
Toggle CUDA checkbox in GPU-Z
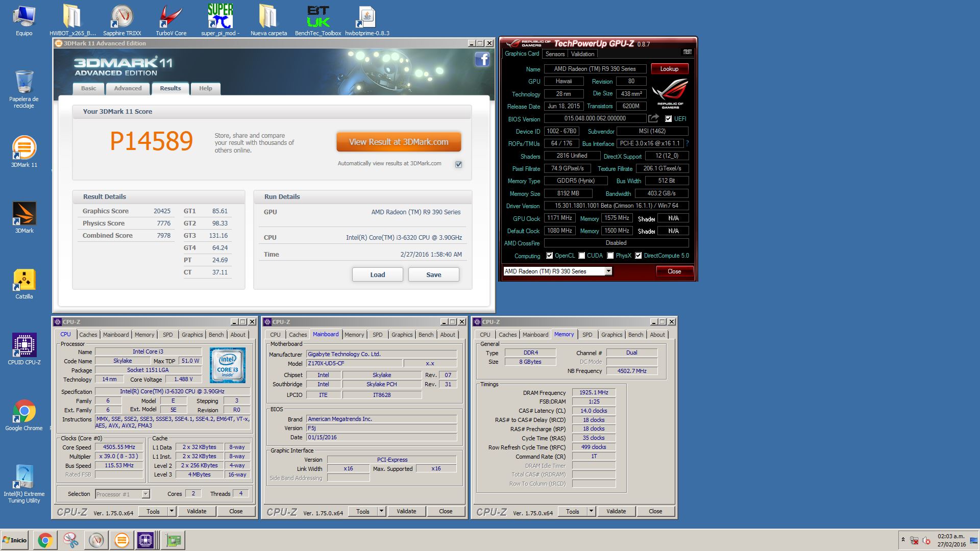(x=582, y=256)
